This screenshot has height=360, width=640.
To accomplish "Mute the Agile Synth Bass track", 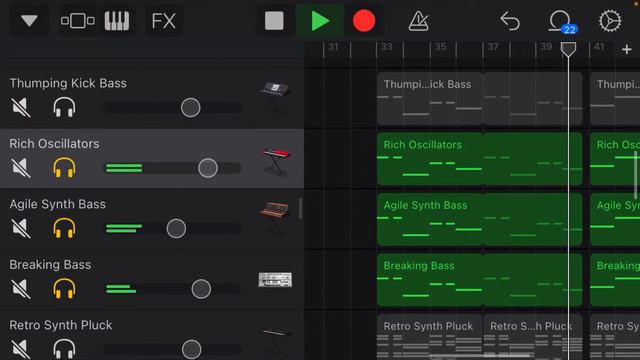I will pos(21,228).
